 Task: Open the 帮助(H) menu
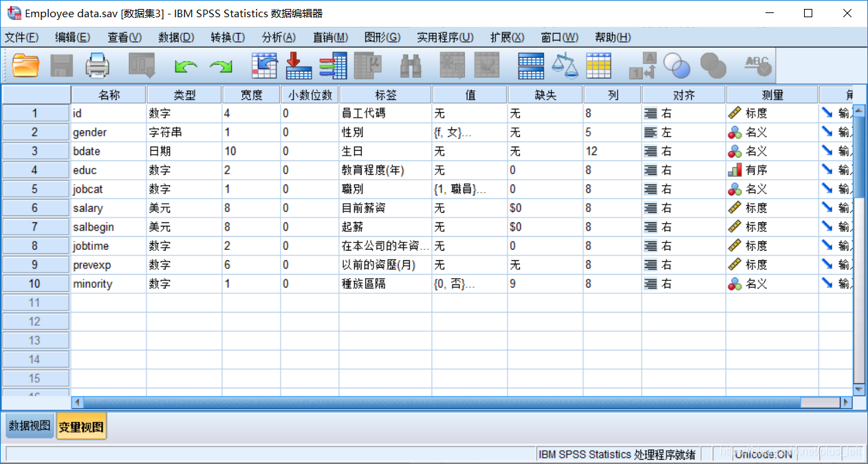(x=613, y=37)
